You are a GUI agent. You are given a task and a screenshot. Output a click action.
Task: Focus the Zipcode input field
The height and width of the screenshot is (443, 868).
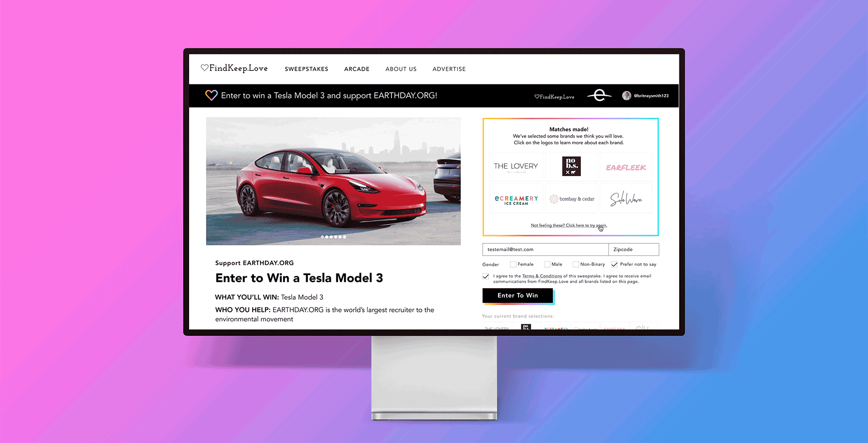(x=634, y=249)
